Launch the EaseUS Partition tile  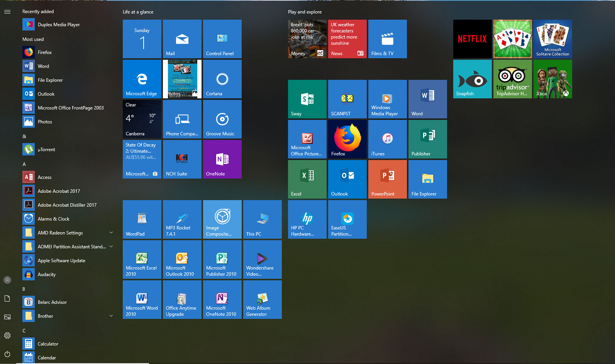[x=347, y=219]
